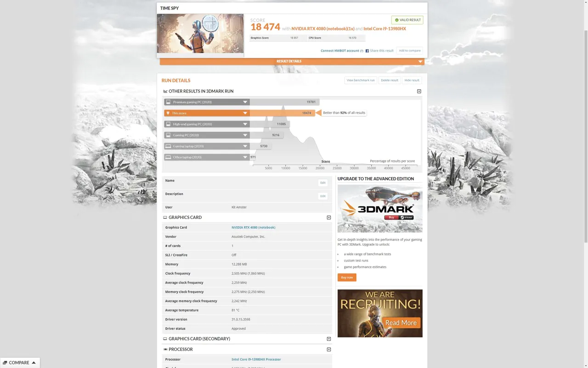Click the Steam logo on the 3DMark ad
The height and width of the screenshot is (368, 588).
[x=407, y=218]
